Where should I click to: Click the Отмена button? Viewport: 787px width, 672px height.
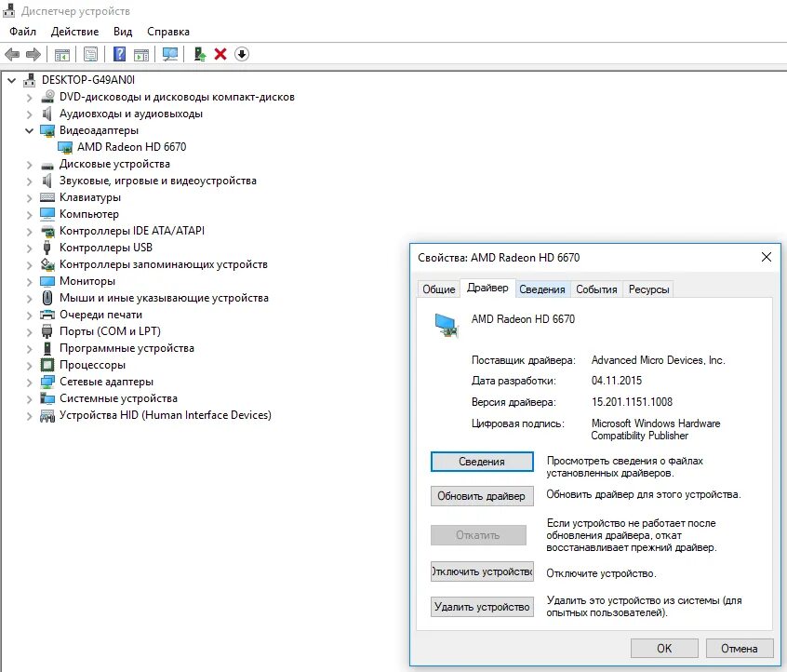pos(740,649)
